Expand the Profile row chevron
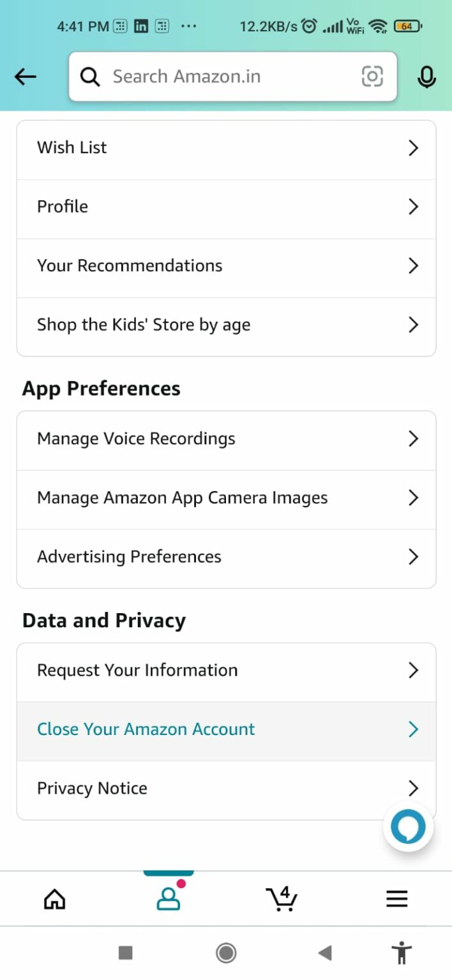This screenshot has height=980, width=452. 413,207
